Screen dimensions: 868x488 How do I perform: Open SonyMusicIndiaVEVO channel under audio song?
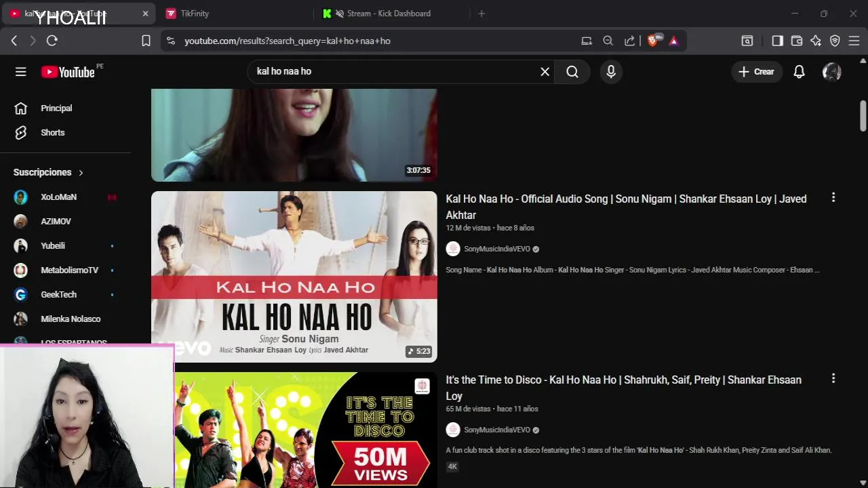click(x=497, y=249)
